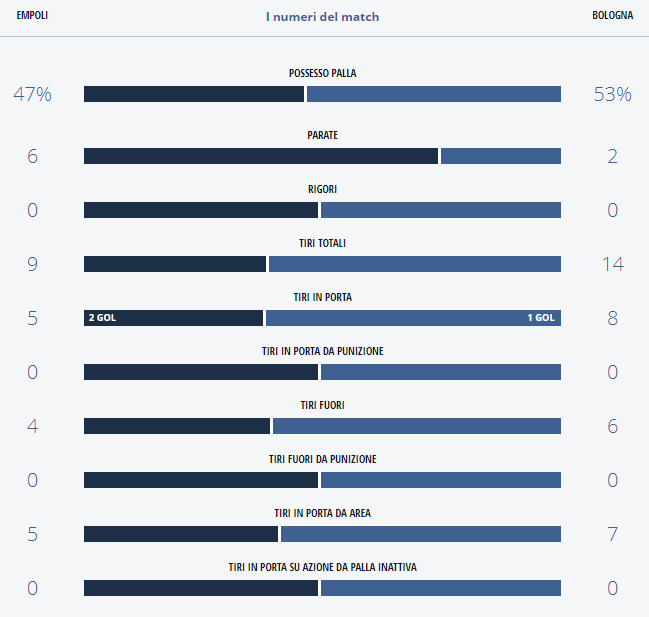This screenshot has height=617, width=649.
Task: Click Bologna's Tiri Totali value 14
Action: coord(612,265)
